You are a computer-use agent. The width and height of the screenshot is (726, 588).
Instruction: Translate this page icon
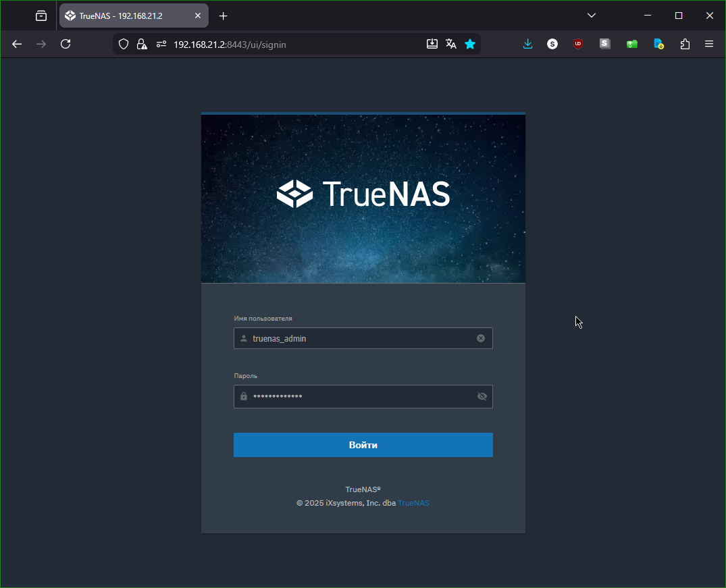[451, 44]
